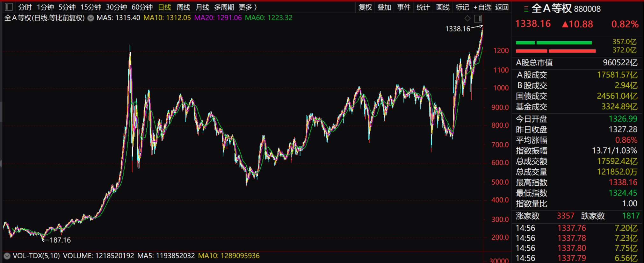Click the 返回 back button
644x263 pixels.
[x=502, y=7]
